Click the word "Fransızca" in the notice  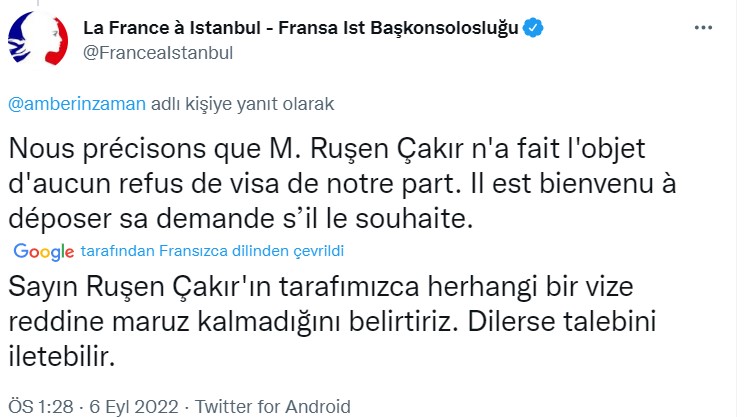click(x=192, y=250)
